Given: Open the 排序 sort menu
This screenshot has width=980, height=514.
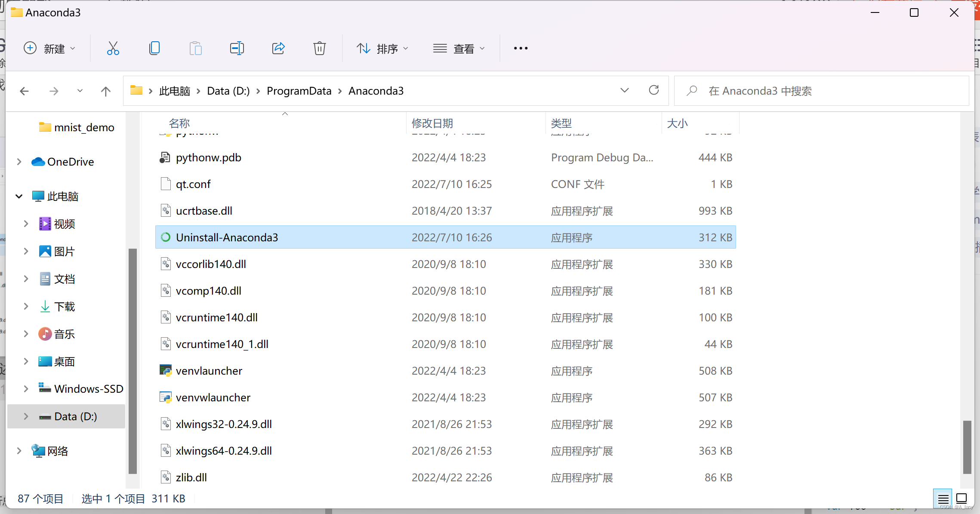Looking at the screenshot, I should click(382, 49).
